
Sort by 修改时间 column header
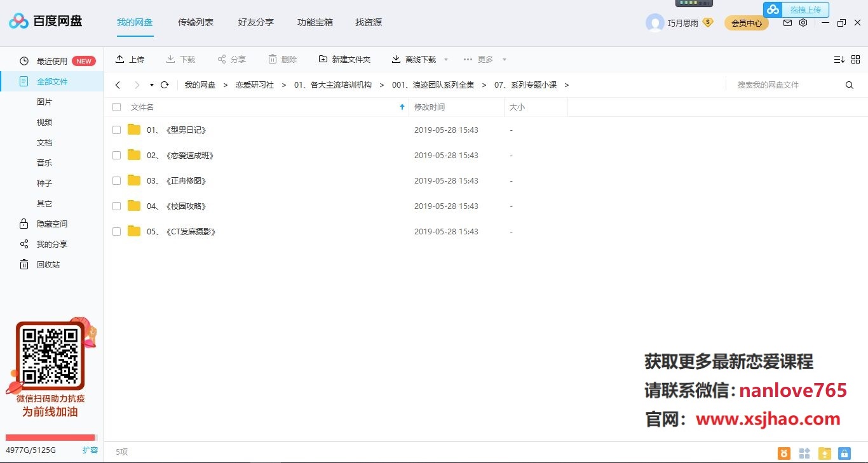click(430, 107)
